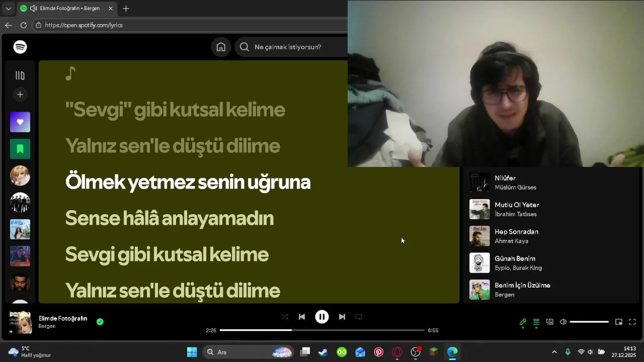This screenshot has width=644, height=362.
Task: Mute tab via speaker icon on tab
Action: [x=33, y=9]
